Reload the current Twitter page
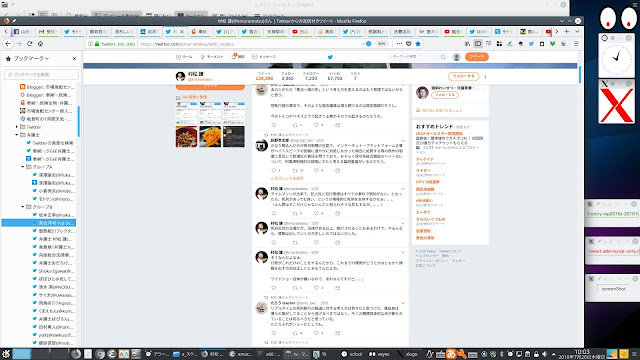The width and height of the screenshot is (640, 360). [29, 44]
